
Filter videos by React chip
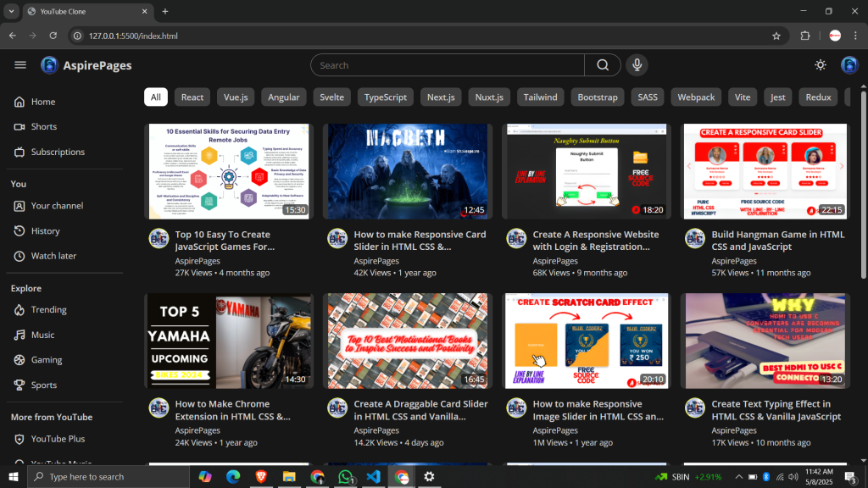(192, 97)
